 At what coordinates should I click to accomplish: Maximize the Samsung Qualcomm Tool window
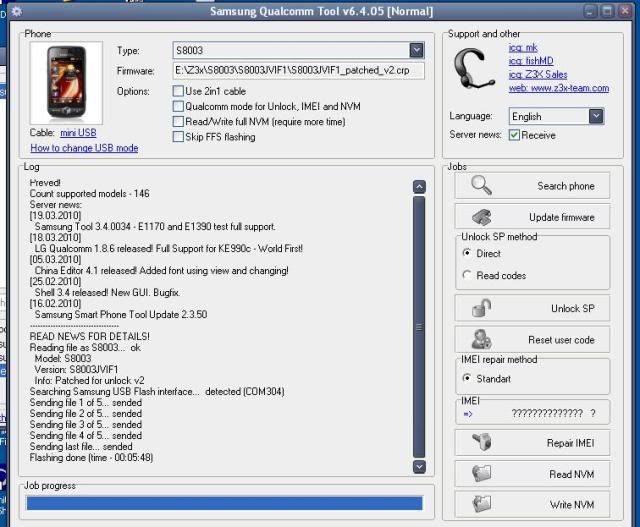point(607,11)
